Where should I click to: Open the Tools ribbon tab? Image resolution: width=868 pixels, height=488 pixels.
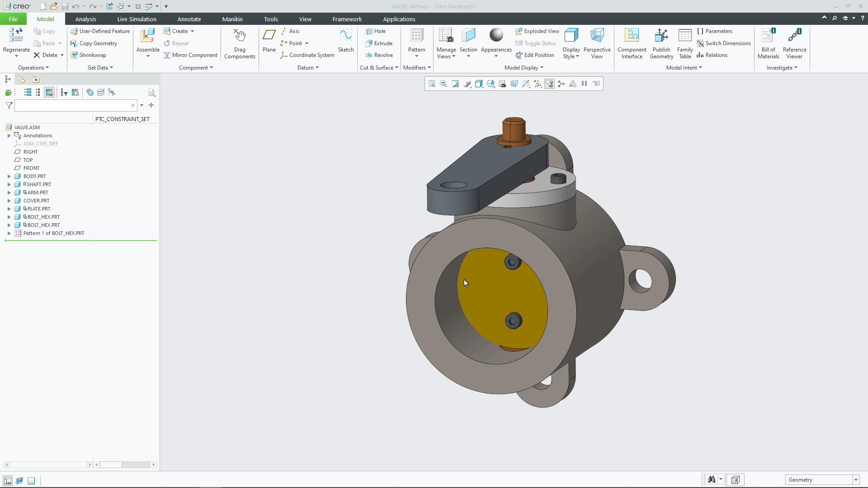[x=271, y=19]
